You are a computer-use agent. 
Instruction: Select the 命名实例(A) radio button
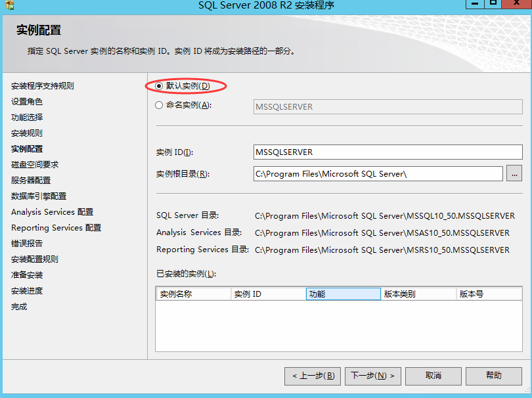[159, 105]
